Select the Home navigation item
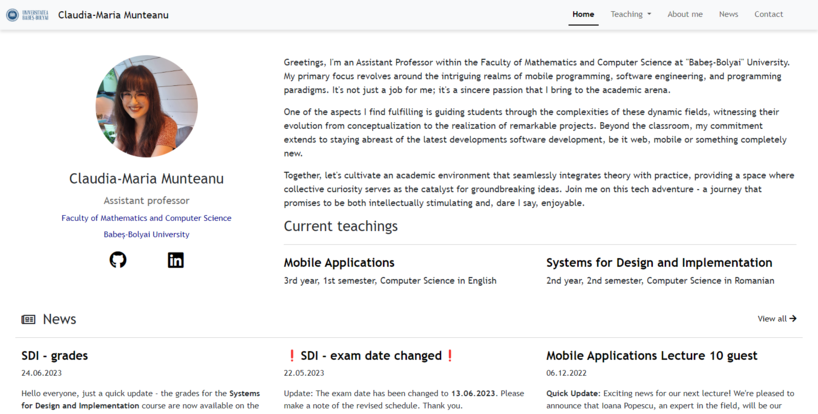Image resolution: width=818 pixels, height=414 pixels. click(x=583, y=15)
